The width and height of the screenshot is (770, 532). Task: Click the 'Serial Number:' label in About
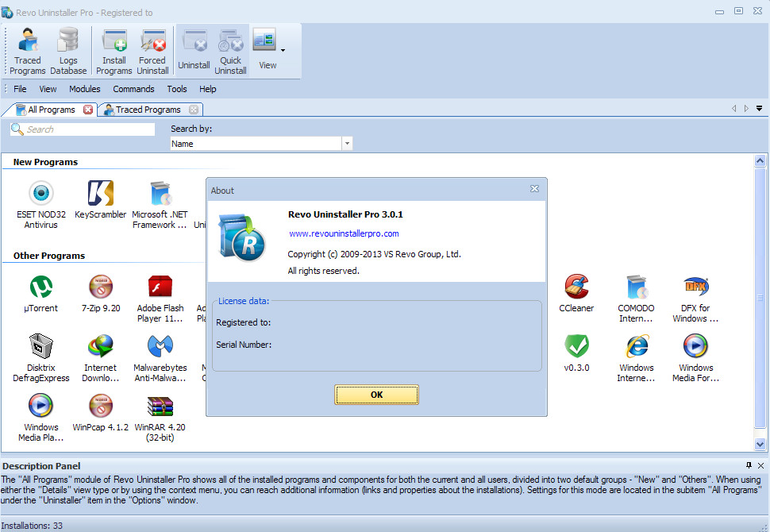[244, 345]
